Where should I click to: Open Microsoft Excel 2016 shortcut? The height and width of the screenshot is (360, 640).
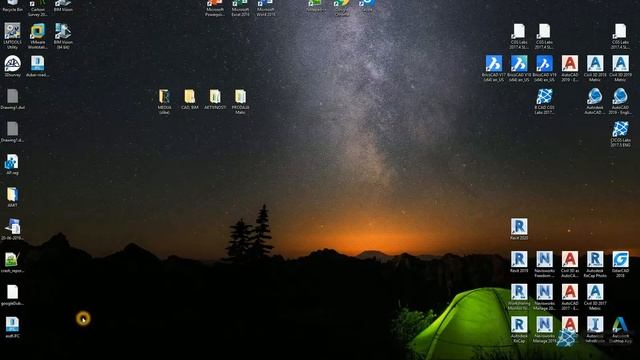tap(240, 7)
